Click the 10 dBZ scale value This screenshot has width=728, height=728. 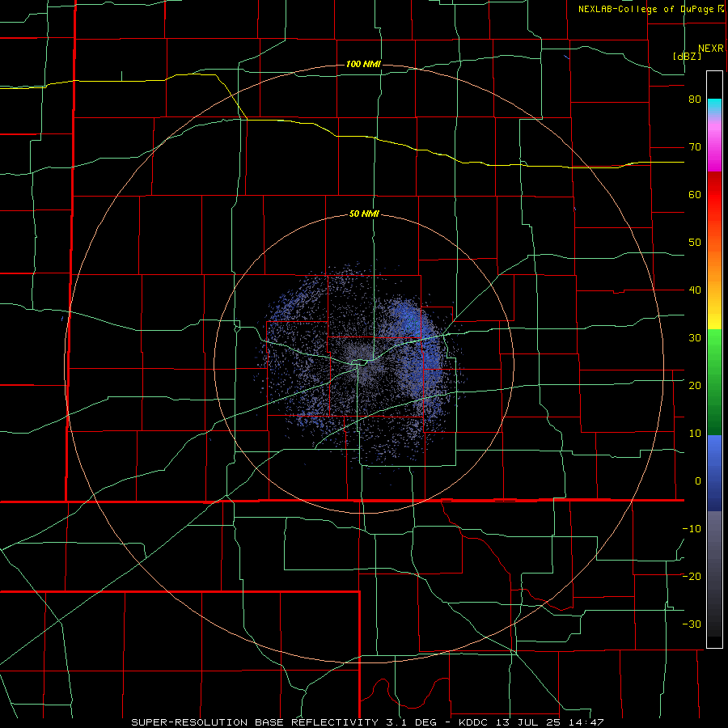click(695, 434)
